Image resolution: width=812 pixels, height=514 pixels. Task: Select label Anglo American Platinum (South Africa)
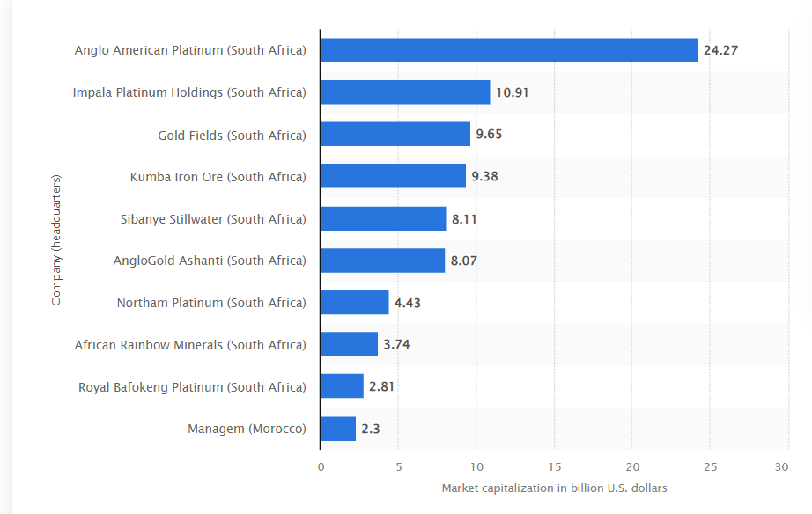[190, 50]
